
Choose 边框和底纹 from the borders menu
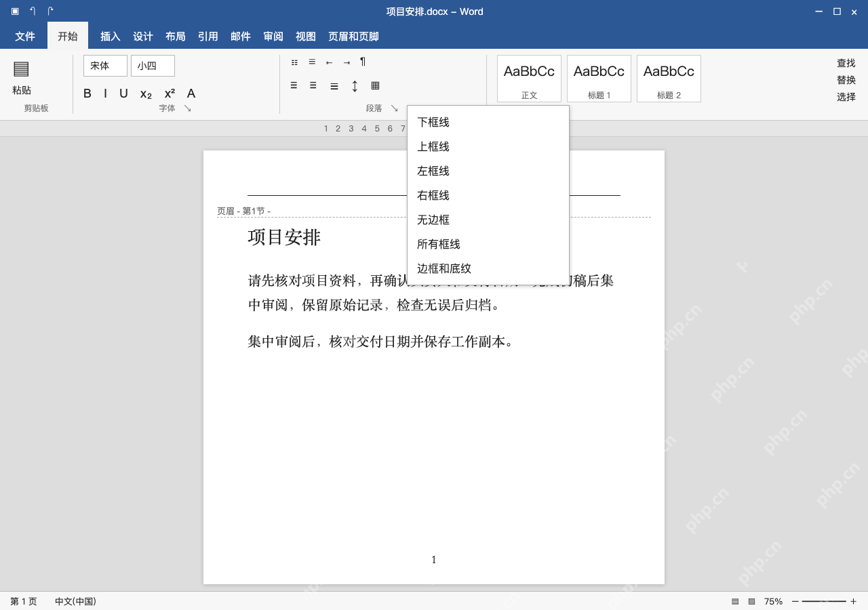pyautogui.click(x=488, y=268)
